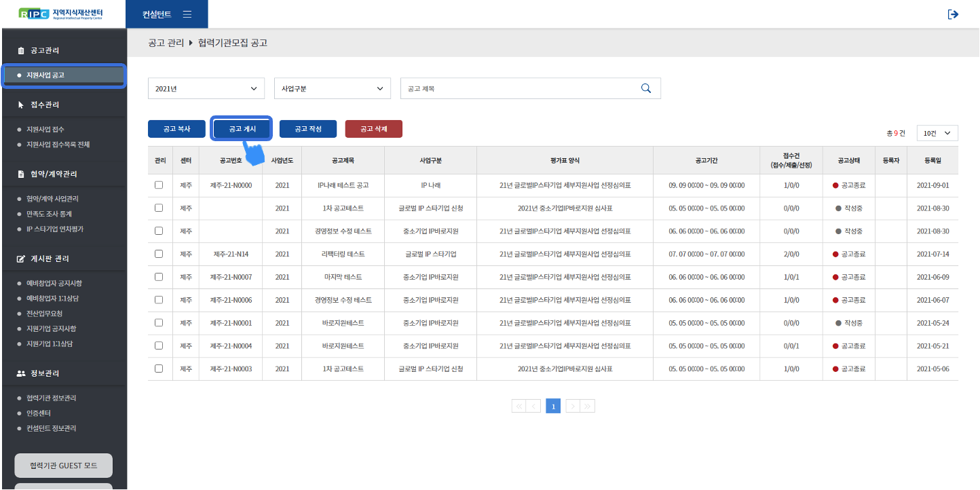Select 만족도 조사 통계 sidebar item
The width and height of the screenshot is (980, 490).
tap(49, 214)
